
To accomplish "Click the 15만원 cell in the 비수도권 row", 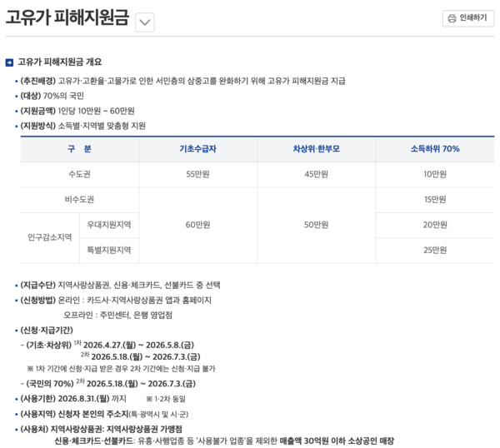I will pos(435,200).
